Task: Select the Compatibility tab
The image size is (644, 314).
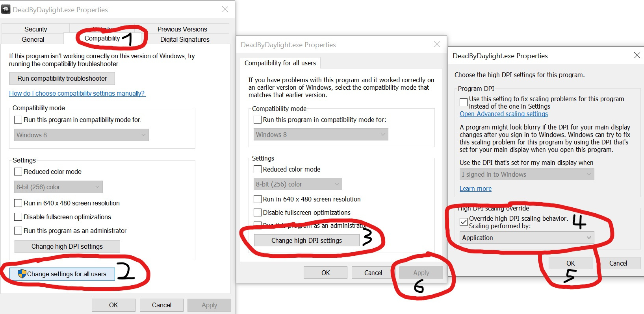Action: [102, 38]
